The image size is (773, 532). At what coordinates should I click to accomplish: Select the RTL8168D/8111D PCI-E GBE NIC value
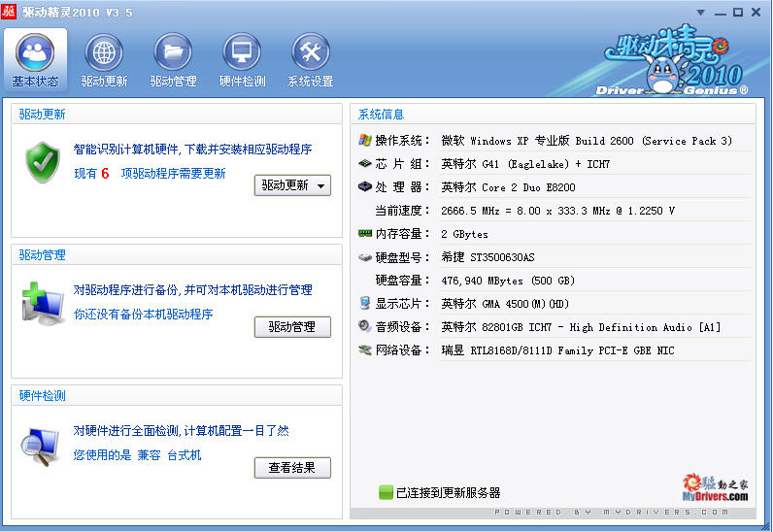click(x=557, y=350)
